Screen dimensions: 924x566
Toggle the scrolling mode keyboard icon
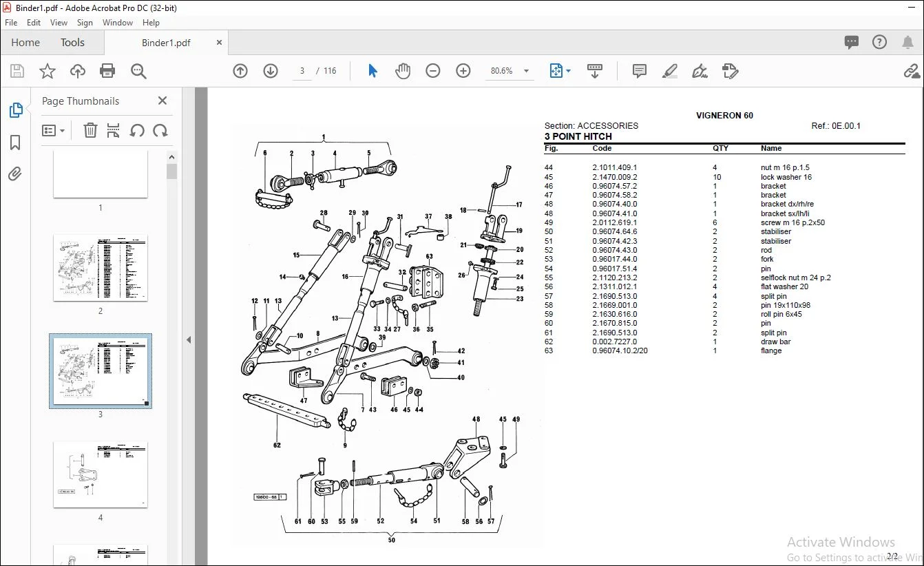[595, 71]
